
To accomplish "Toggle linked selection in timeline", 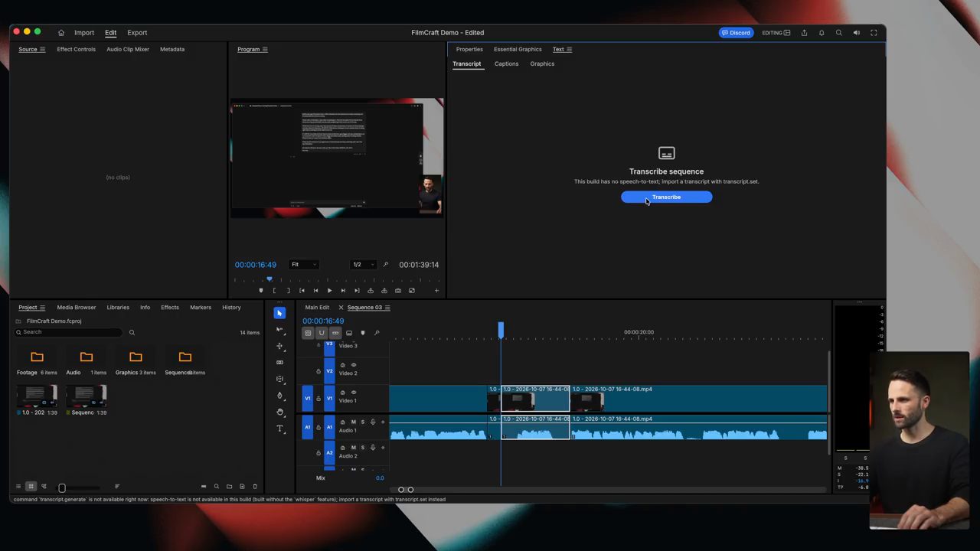I will click(x=335, y=333).
